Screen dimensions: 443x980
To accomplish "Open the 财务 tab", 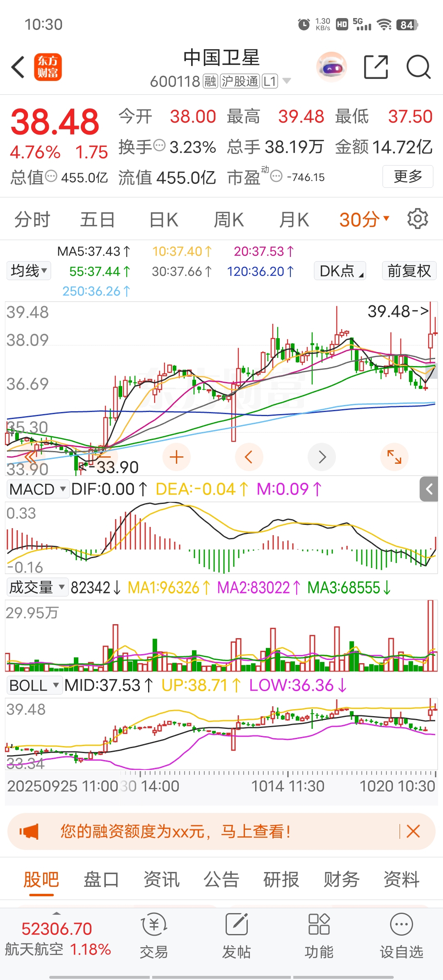I will 341,880.
